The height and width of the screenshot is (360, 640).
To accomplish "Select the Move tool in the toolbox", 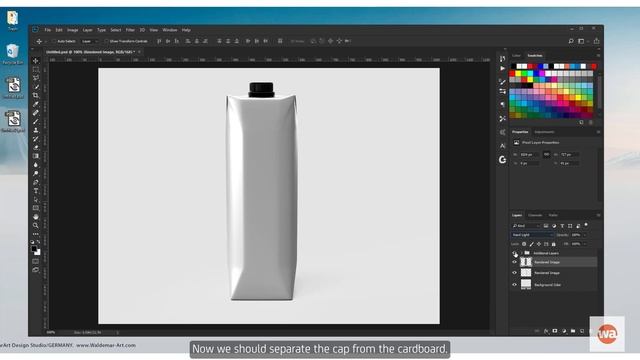I will pos(36,61).
